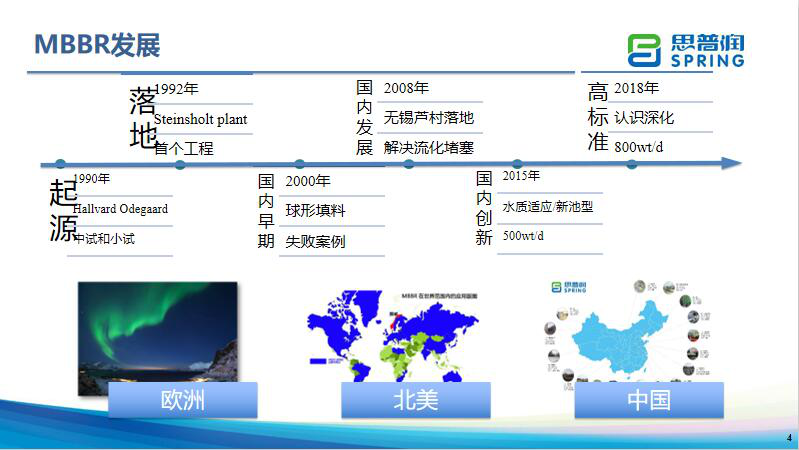This screenshot has width=799, height=450.
Task: Select the 1992 timeline dot marker
Action: click(180, 164)
